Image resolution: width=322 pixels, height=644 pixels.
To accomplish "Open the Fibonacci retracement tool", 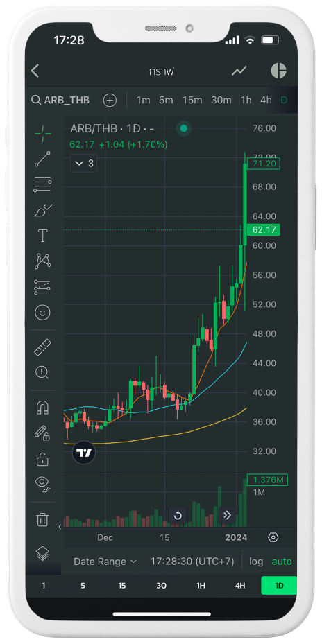I will 42,184.
